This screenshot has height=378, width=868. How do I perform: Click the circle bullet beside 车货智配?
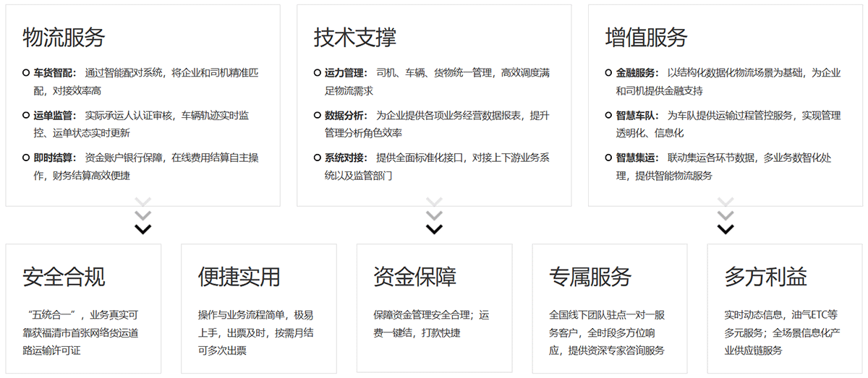coord(27,73)
